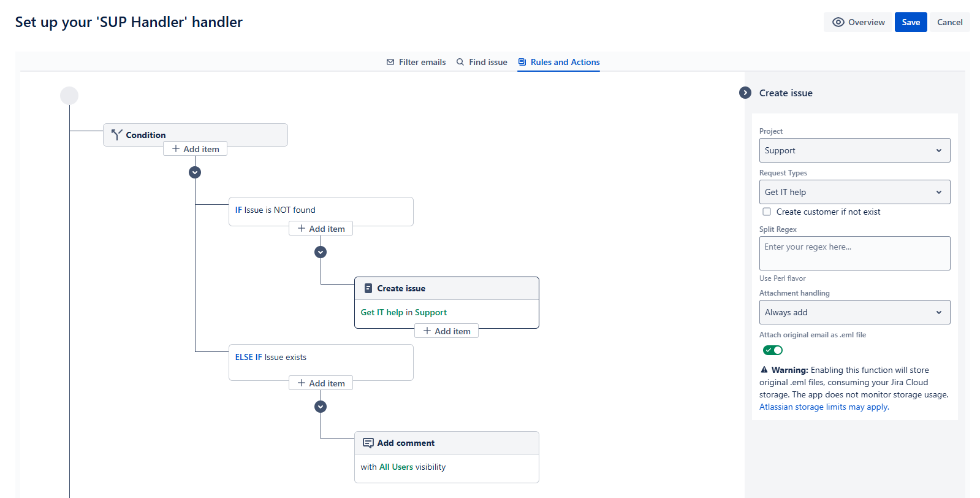The height and width of the screenshot is (498, 980).
Task: Click the Overview eye icon
Action: pyautogui.click(x=838, y=22)
